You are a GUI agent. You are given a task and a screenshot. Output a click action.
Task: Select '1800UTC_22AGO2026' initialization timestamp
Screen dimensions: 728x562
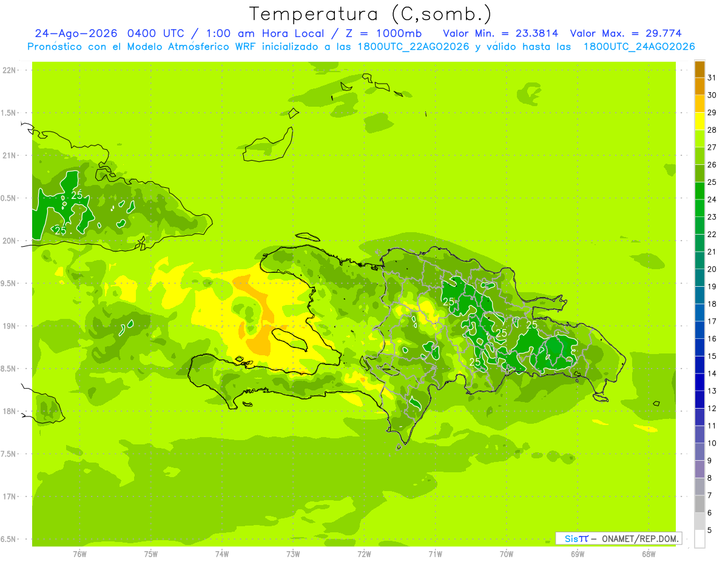coord(413,47)
